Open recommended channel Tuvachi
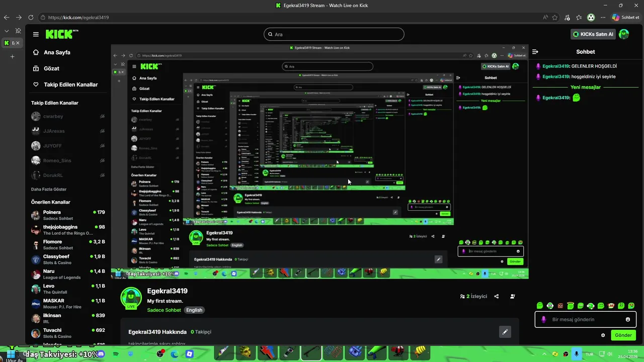The image size is (644, 362). tap(68, 333)
